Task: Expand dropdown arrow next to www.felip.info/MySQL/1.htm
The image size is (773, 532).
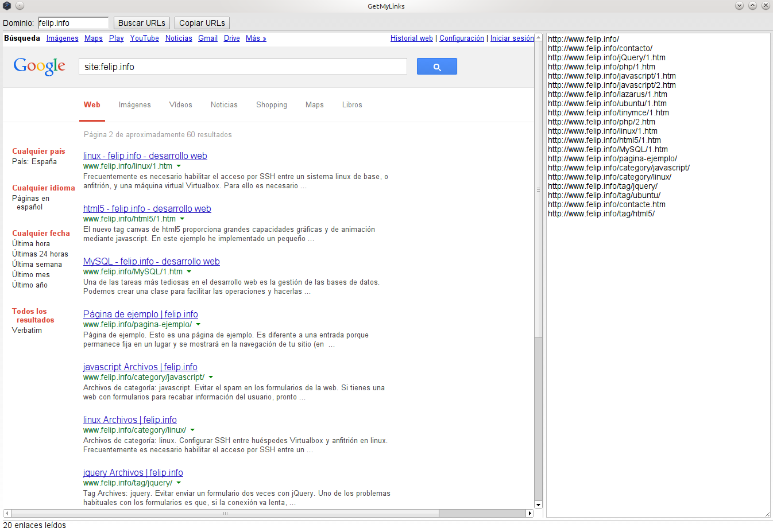Action: (x=189, y=272)
